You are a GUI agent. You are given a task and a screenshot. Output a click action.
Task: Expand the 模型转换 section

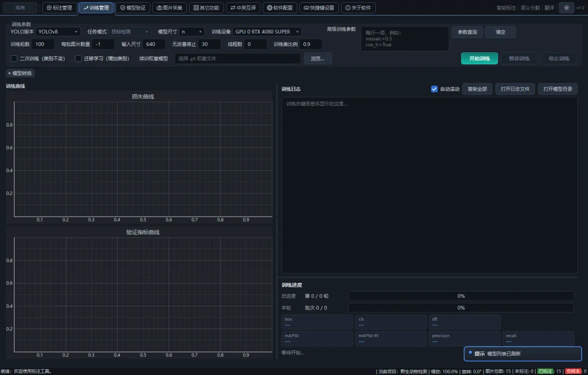20,73
